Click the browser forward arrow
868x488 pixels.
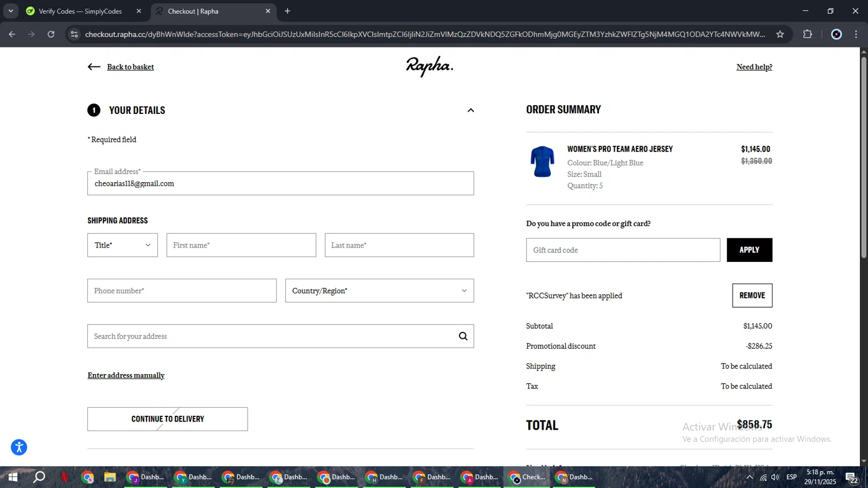31,34
